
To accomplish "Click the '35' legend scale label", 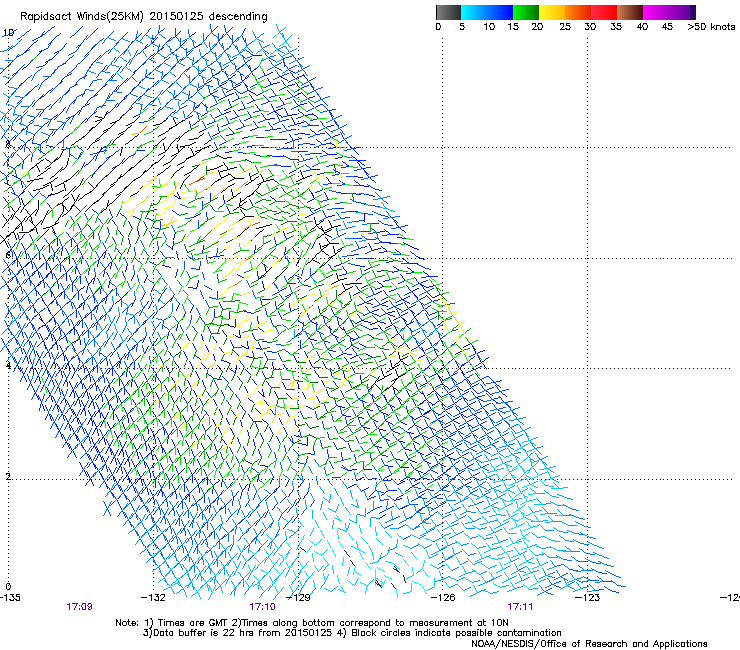I will 616,27.
